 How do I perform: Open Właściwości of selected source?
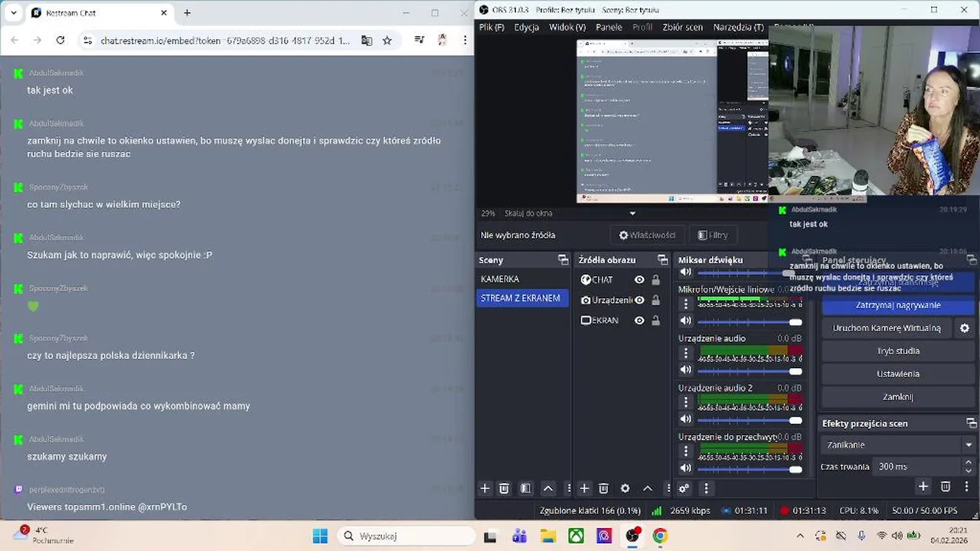click(647, 235)
